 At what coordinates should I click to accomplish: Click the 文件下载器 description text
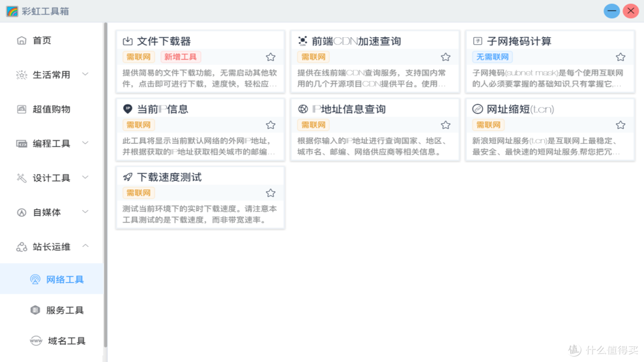point(200,78)
